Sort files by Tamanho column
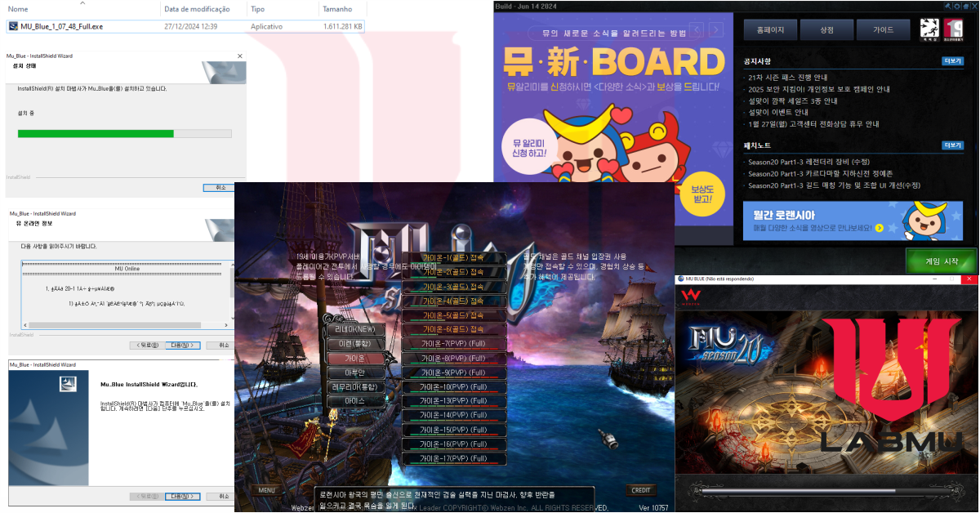The width and height of the screenshot is (980, 513). 338,9
